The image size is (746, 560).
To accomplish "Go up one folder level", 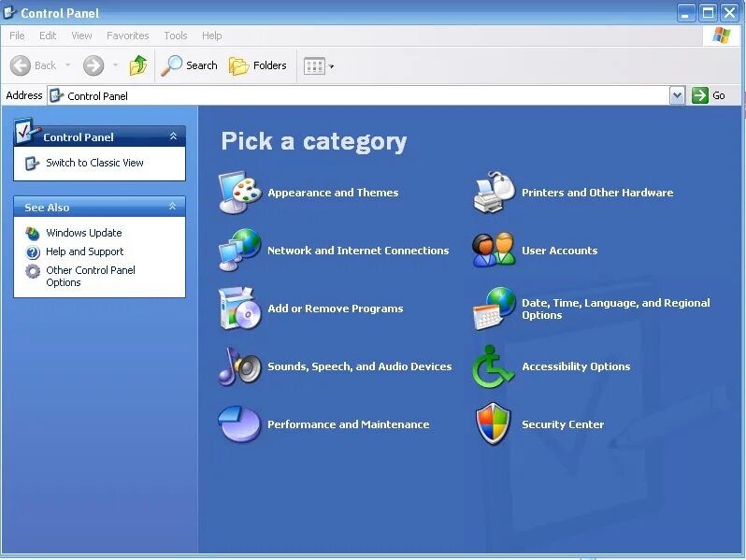I will pyautogui.click(x=138, y=65).
